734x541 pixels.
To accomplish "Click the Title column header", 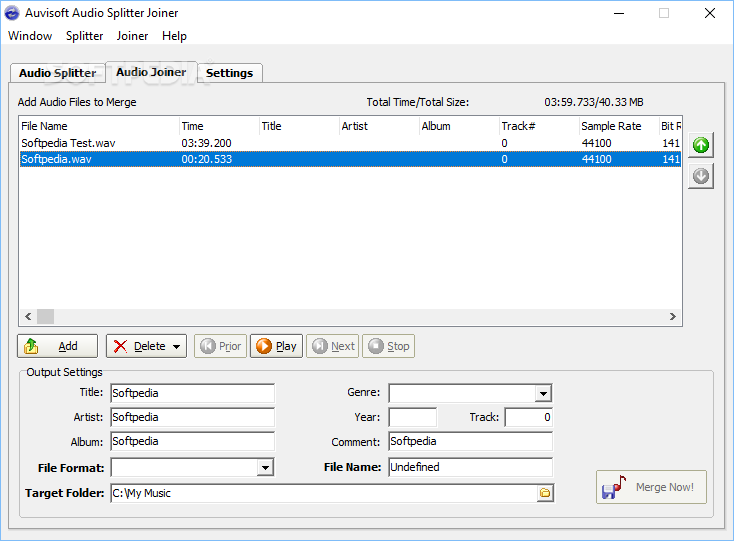I will pyautogui.click(x=299, y=126).
